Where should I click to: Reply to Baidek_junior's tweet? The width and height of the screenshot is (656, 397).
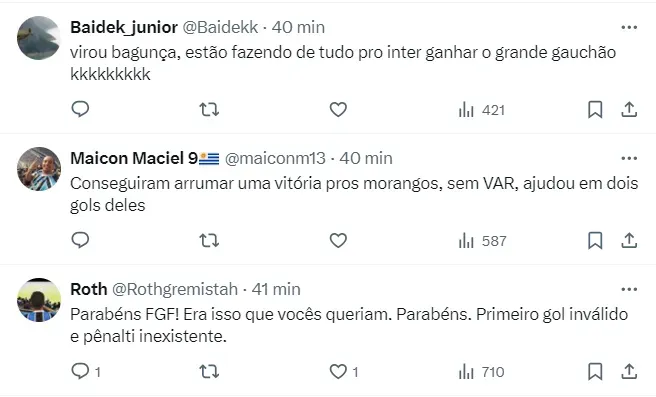coord(80,110)
